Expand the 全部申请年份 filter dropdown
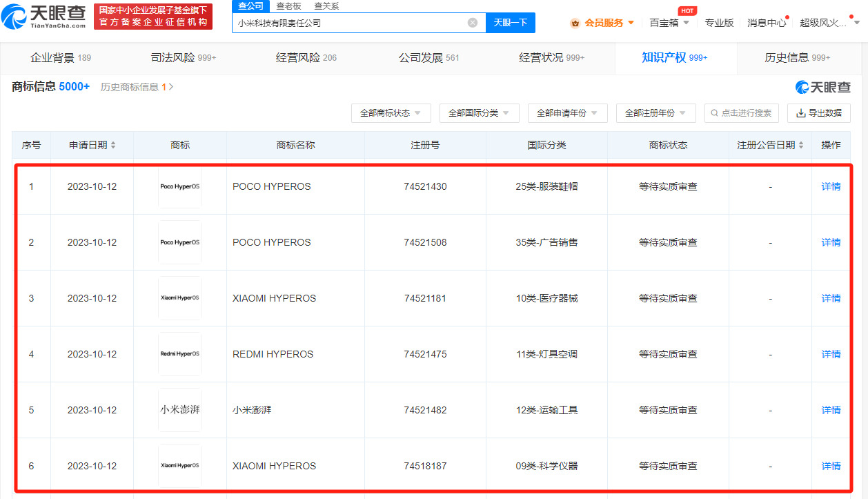The height and width of the screenshot is (499, 868). pyautogui.click(x=568, y=113)
